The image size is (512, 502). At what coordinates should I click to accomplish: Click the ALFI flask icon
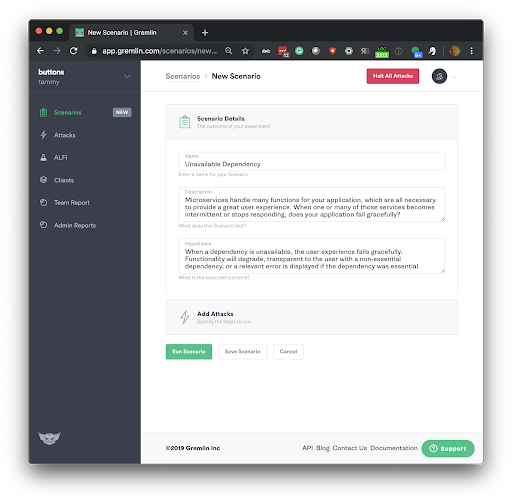tap(43, 157)
